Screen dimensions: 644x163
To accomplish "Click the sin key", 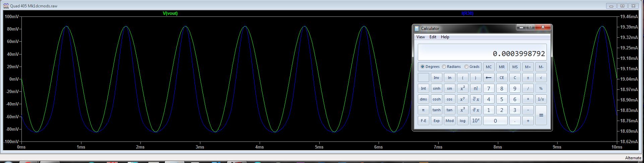I will [x=449, y=88].
